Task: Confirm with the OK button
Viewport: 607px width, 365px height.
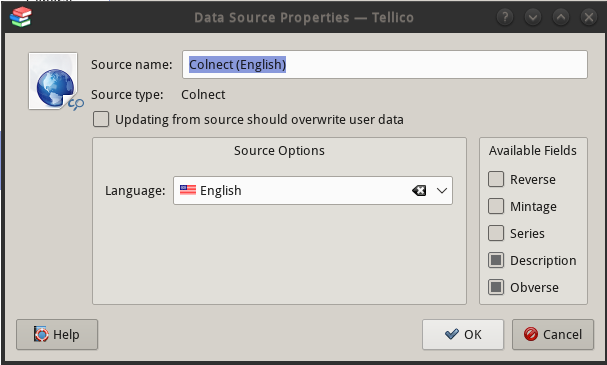Action: coord(463,334)
